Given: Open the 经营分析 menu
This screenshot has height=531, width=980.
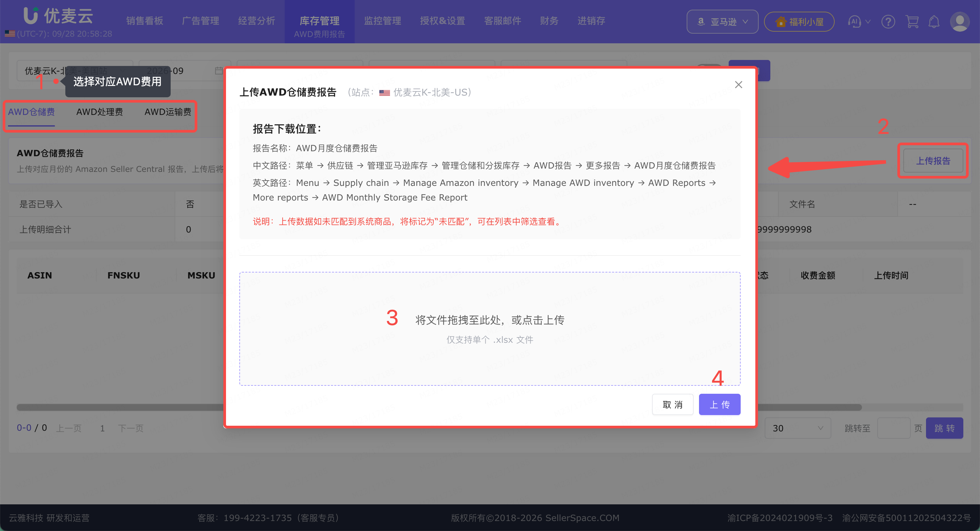Looking at the screenshot, I should 256,21.
